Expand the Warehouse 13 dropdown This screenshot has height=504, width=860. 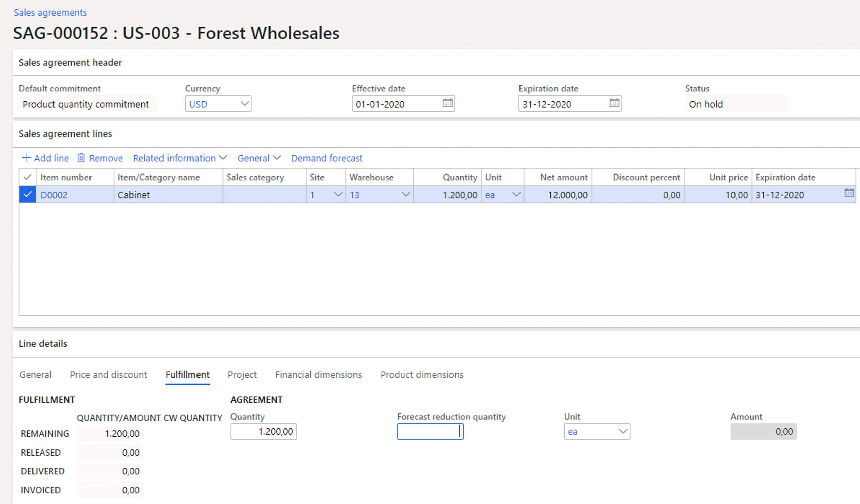pos(406,195)
